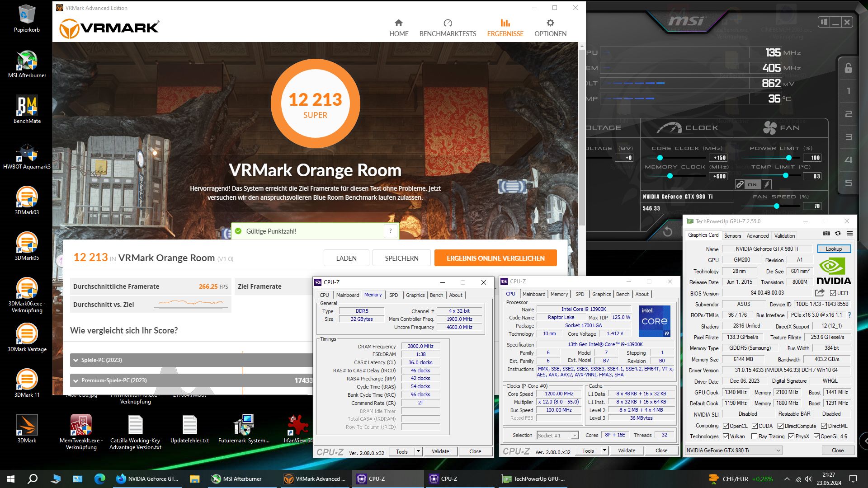Show hidden system tray icons
Image resolution: width=868 pixels, height=488 pixels.
pyautogui.click(x=787, y=479)
